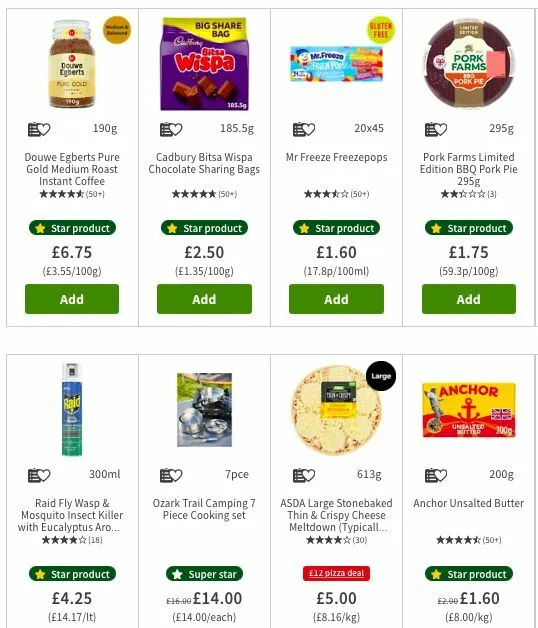Screen dimensions: 538x628
Task: Add Douwe Egberts coffee to basket
Action: pyautogui.click(x=72, y=299)
